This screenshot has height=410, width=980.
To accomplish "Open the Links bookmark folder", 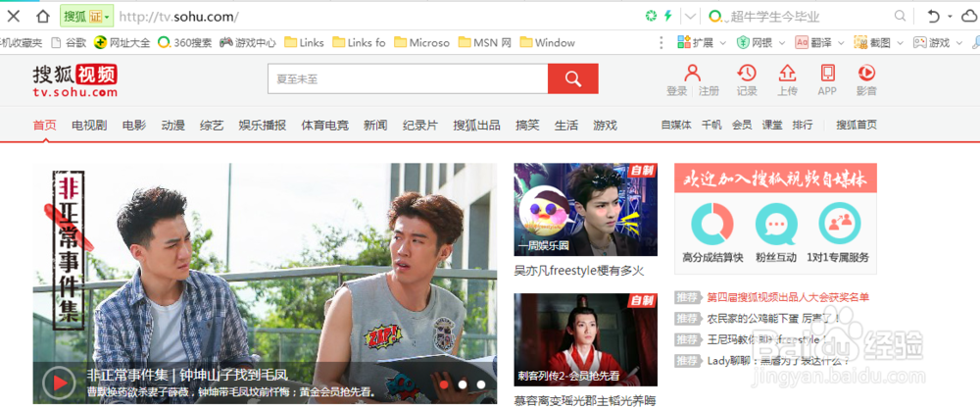I will click(x=304, y=42).
